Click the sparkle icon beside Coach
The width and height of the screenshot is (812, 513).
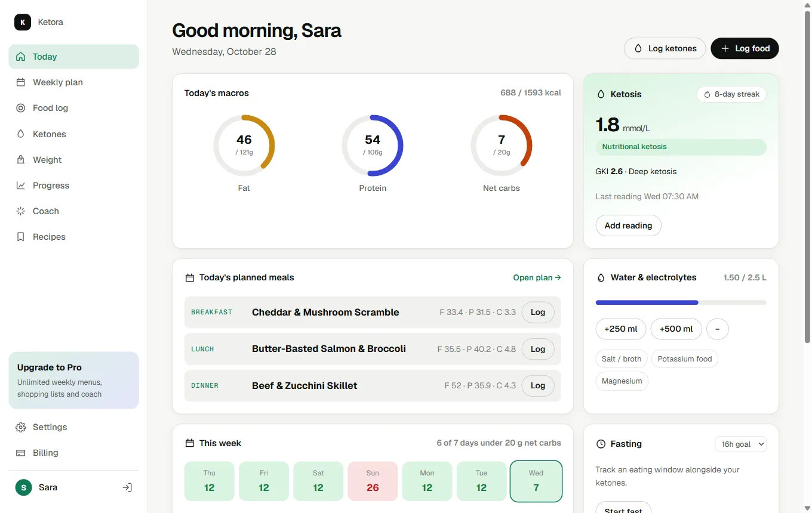21,211
